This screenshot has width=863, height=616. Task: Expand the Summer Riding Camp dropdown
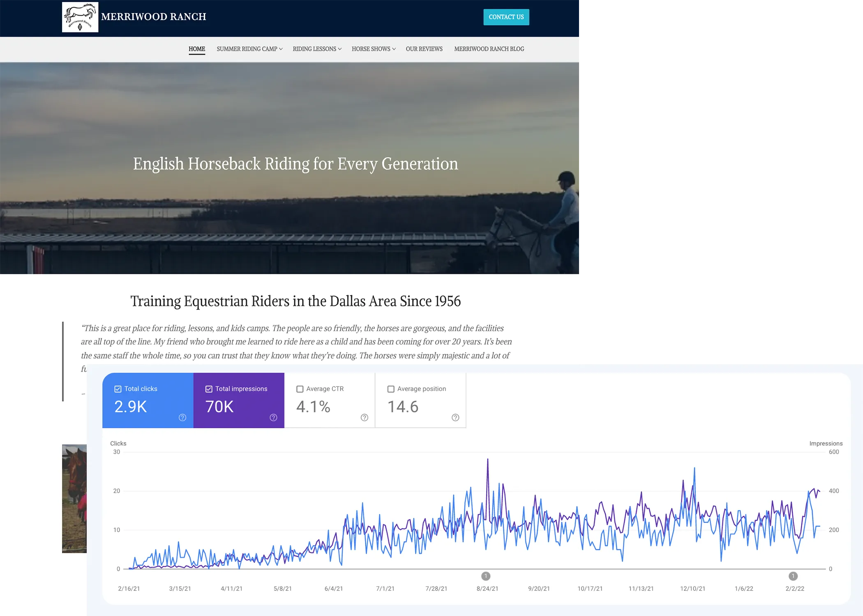click(249, 49)
